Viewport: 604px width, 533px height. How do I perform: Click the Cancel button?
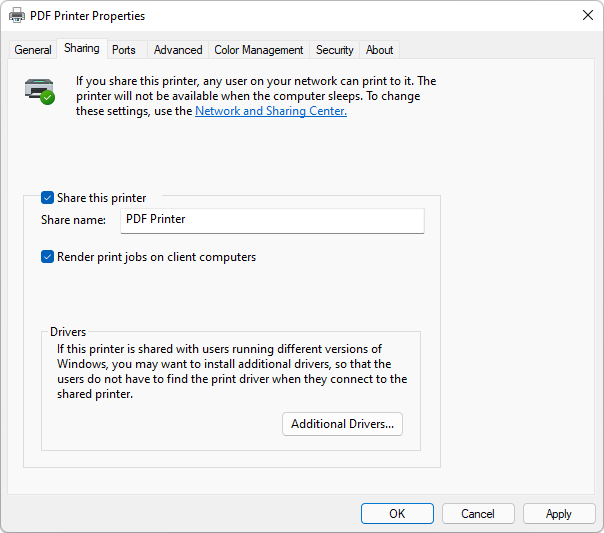(x=478, y=514)
